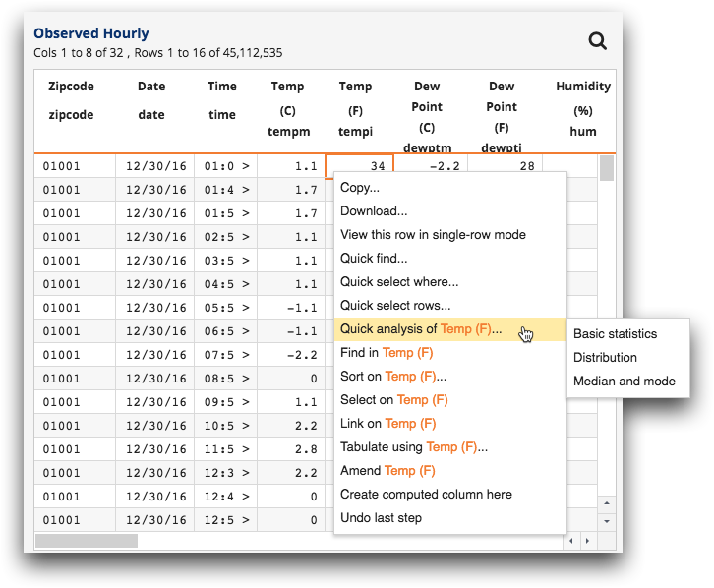The image size is (714, 588).
Task: Choose Copy... from context menu
Action: pos(449,188)
